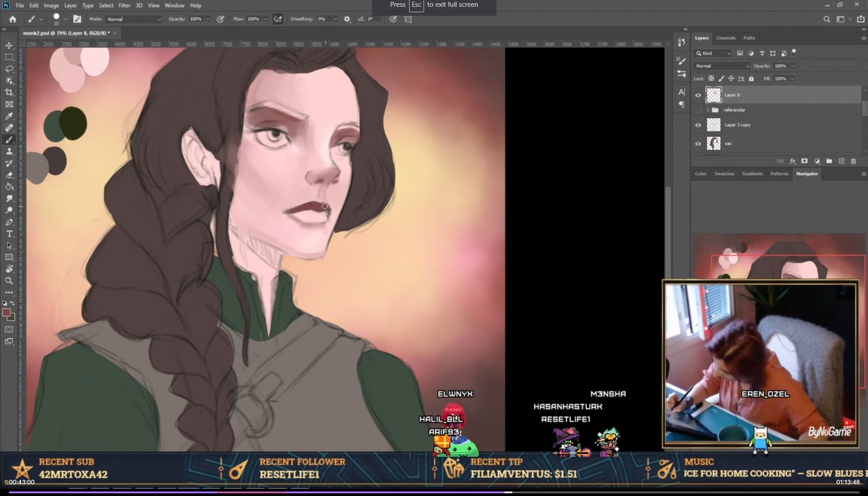Hide the sac layer

click(698, 144)
